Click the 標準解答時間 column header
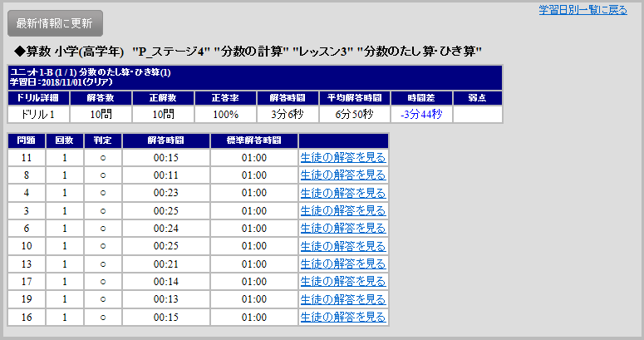Viewport: 644px width, 340px height. pos(253,140)
